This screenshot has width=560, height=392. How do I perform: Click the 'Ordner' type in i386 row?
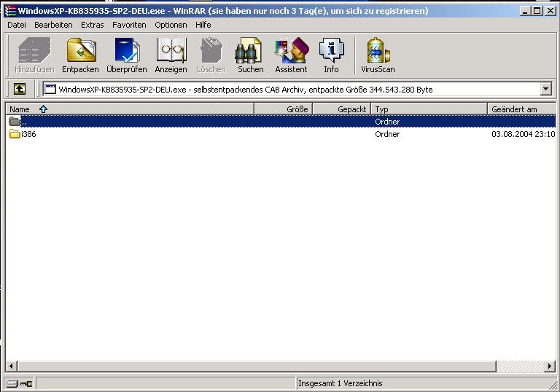click(387, 134)
